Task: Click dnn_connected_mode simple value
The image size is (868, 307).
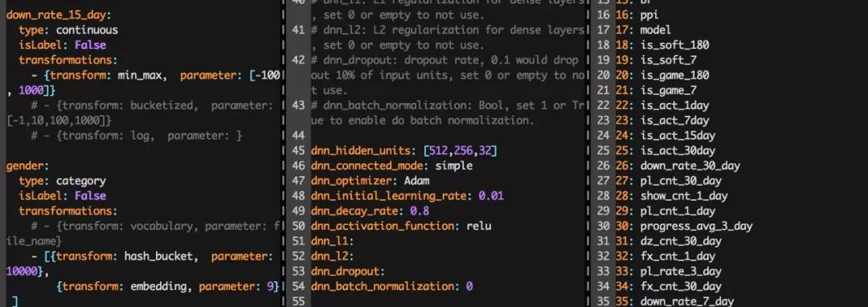Action: tap(454, 166)
